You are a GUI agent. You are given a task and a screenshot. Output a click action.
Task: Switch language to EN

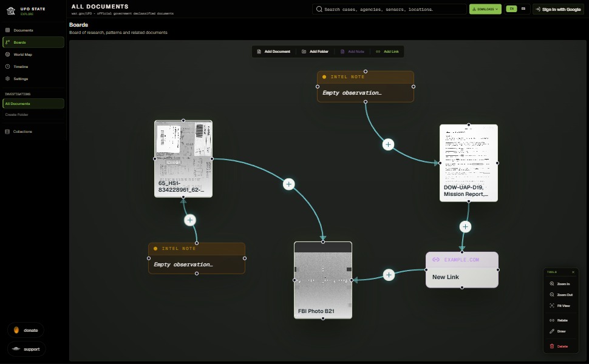[x=511, y=8]
